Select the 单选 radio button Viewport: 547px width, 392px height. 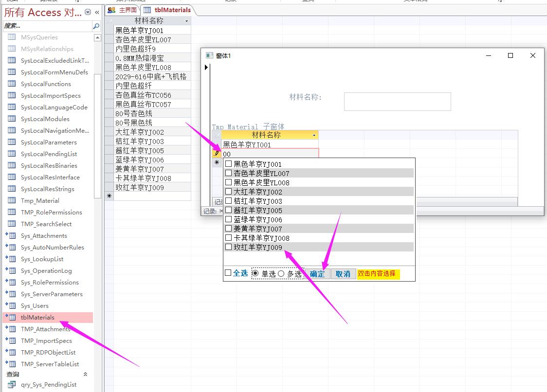255,273
